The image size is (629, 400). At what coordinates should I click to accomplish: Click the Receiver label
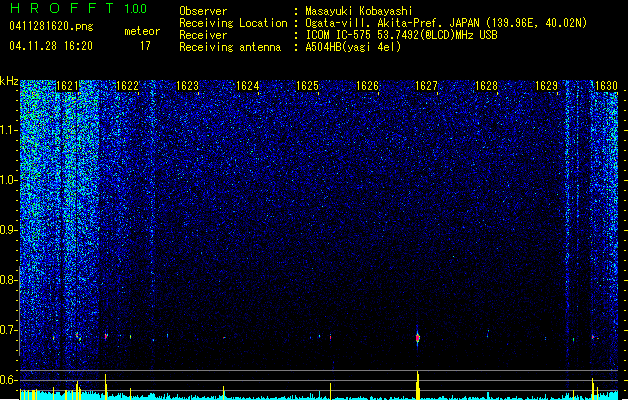click(x=203, y=35)
